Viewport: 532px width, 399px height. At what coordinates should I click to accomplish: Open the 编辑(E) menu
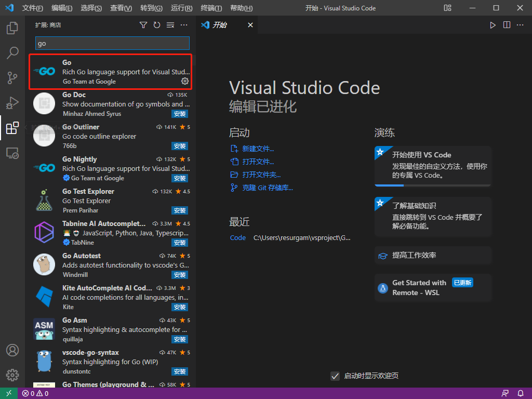62,8
